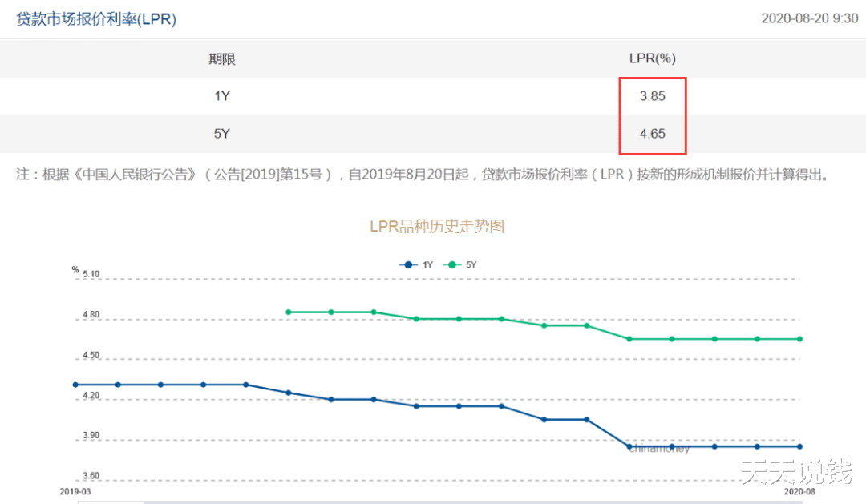Click the 3.60 y-axis label
The width and height of the screenshot is (866, 504).
(91, 476)
